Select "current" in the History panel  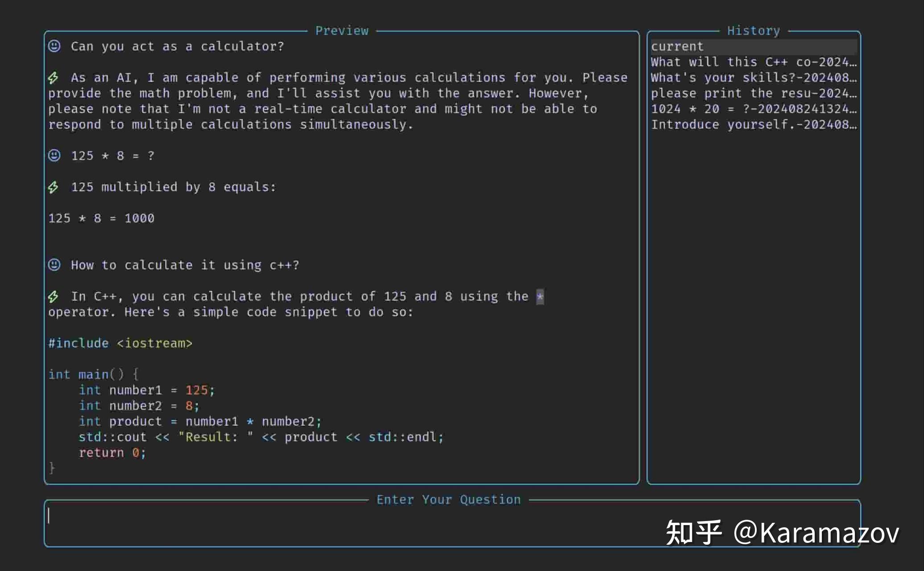click(677, 46)
